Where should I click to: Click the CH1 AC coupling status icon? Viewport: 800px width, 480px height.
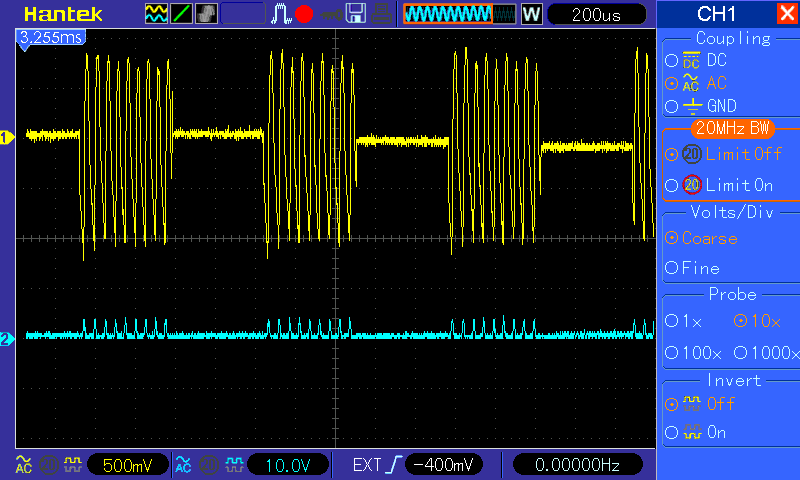coord(23,465)
